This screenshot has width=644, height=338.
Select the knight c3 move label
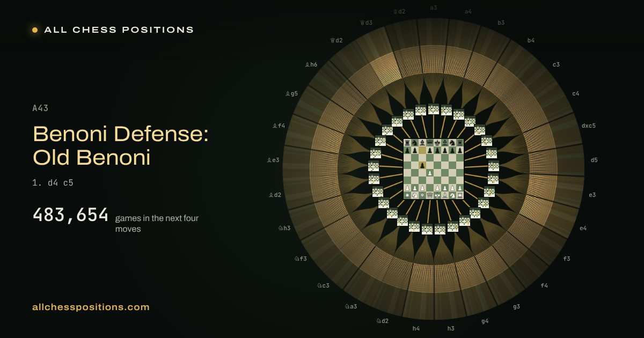pyautogui.click(x=323, y=285)
